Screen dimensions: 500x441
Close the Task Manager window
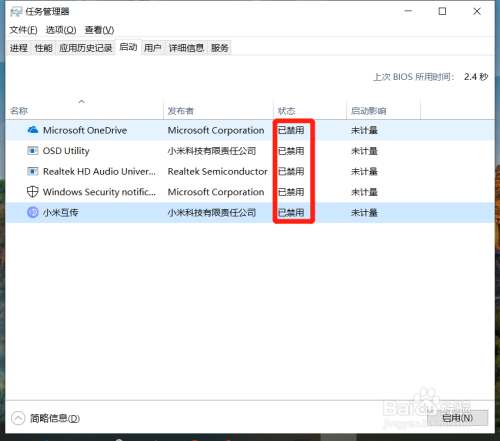(x=477, y=11)
